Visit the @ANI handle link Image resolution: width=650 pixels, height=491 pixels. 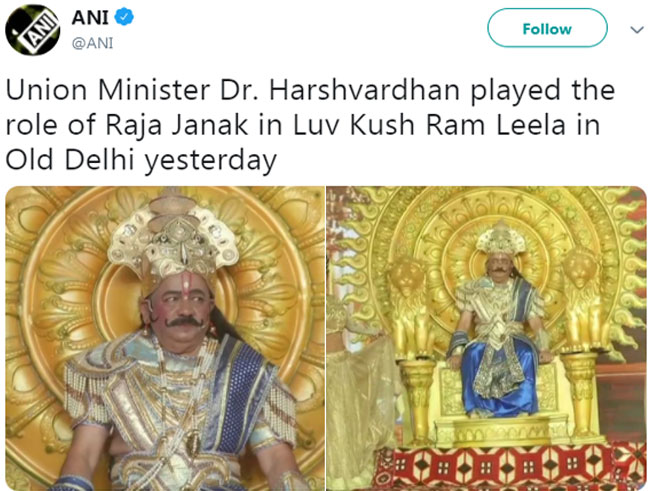pos(92,43)
